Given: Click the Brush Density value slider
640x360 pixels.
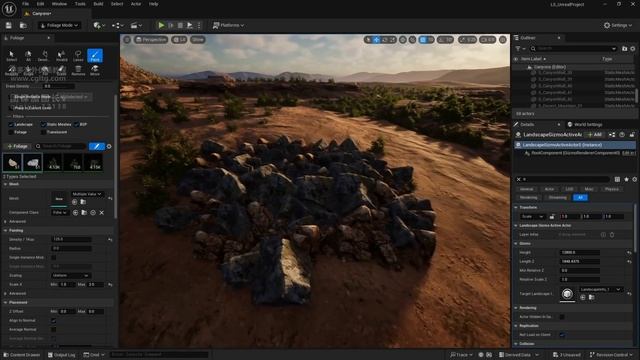Looking at the screenshot, I should click(59, 86).
